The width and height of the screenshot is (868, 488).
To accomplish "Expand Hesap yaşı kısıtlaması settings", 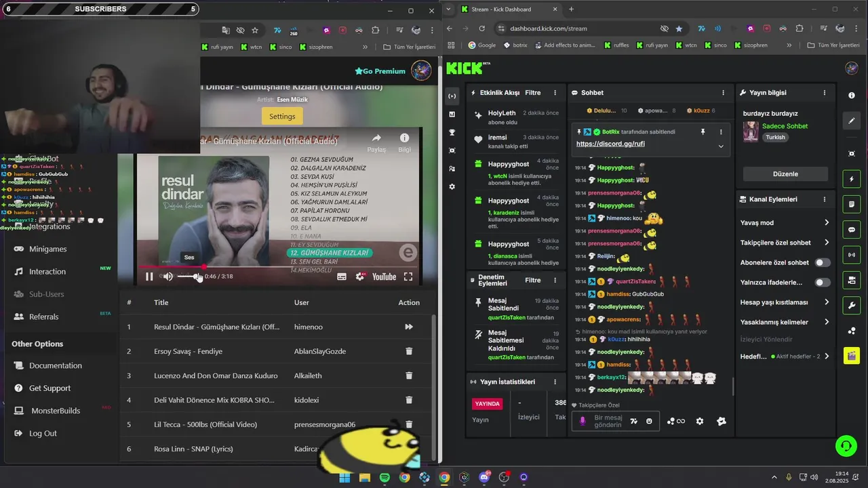I will [827, 302].
